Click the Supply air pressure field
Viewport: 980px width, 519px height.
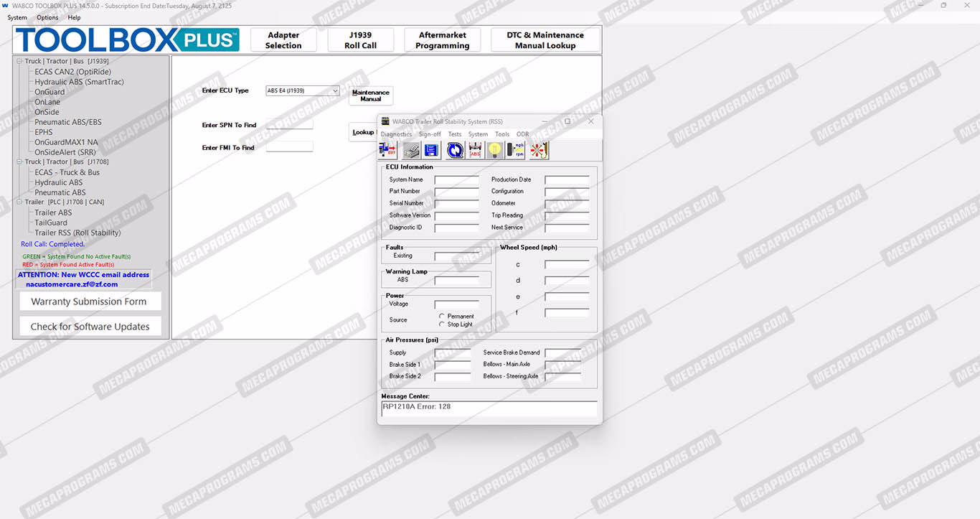[453, 353]
